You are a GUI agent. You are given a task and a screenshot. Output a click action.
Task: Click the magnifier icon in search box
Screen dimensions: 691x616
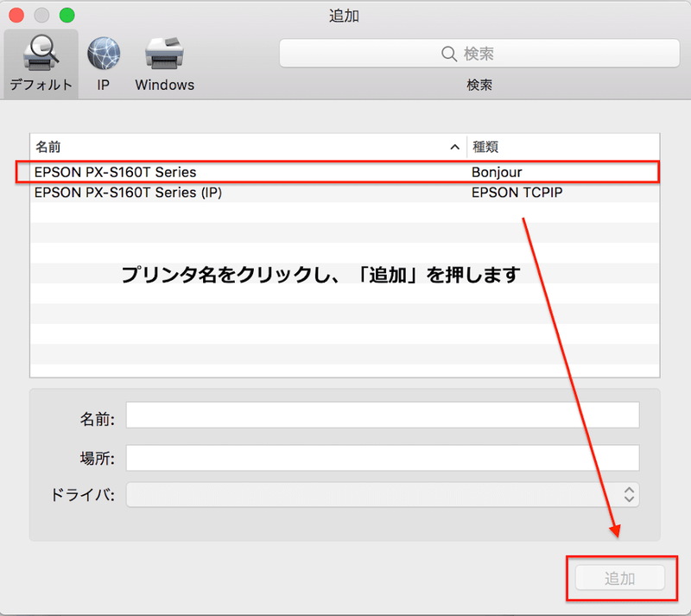[x=448, y=54]
